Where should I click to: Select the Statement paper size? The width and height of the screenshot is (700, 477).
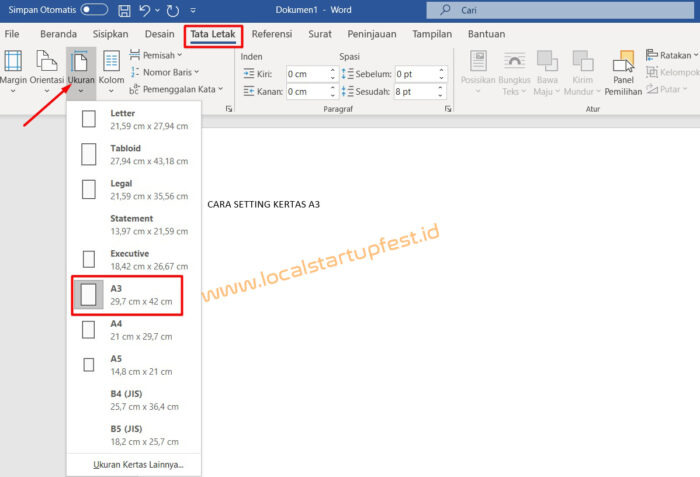point(134,225)
